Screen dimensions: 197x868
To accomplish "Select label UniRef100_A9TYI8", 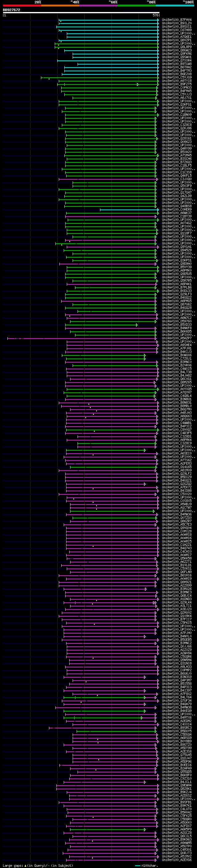I will 177,81.
